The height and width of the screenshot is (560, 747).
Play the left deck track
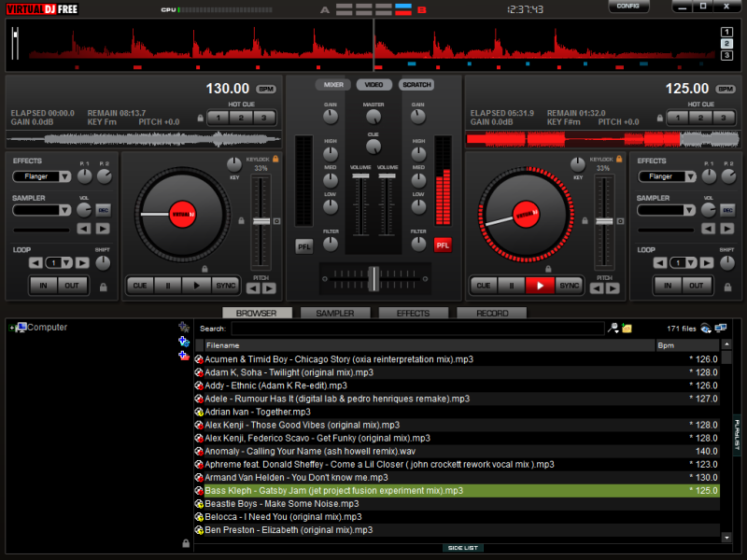pyautogui.click(x=196, y=286)
